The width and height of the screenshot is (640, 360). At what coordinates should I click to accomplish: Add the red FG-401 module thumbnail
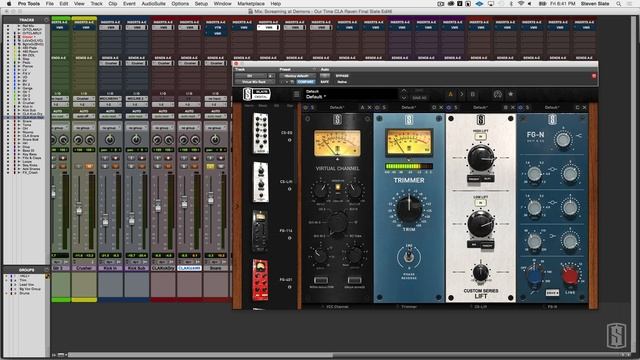coord(260,280)
